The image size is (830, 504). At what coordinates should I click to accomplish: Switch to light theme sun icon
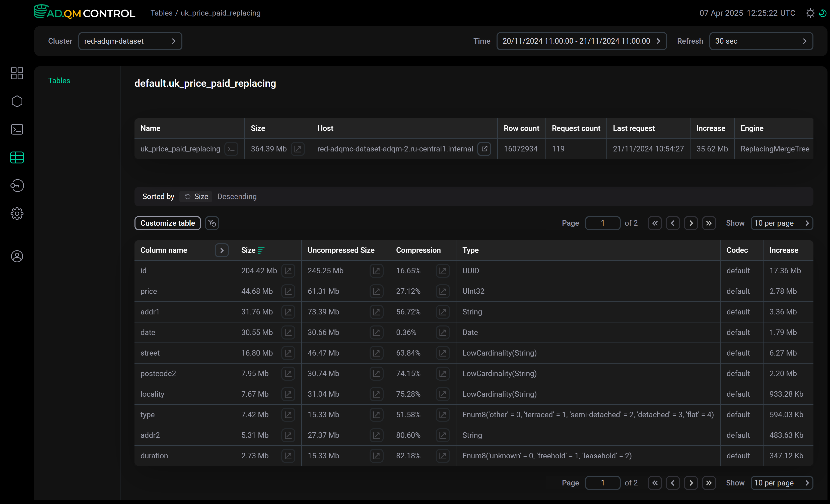click(810, 13)
